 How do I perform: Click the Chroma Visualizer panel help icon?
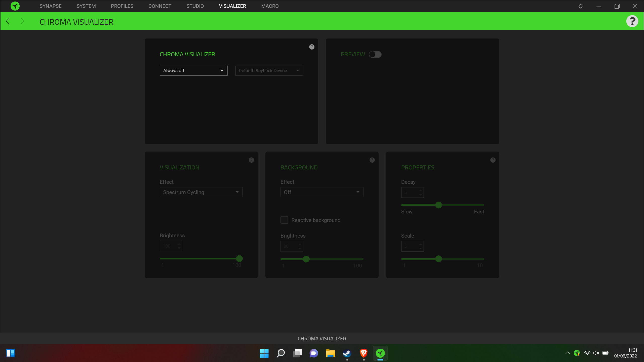click(x=312, y=47)
